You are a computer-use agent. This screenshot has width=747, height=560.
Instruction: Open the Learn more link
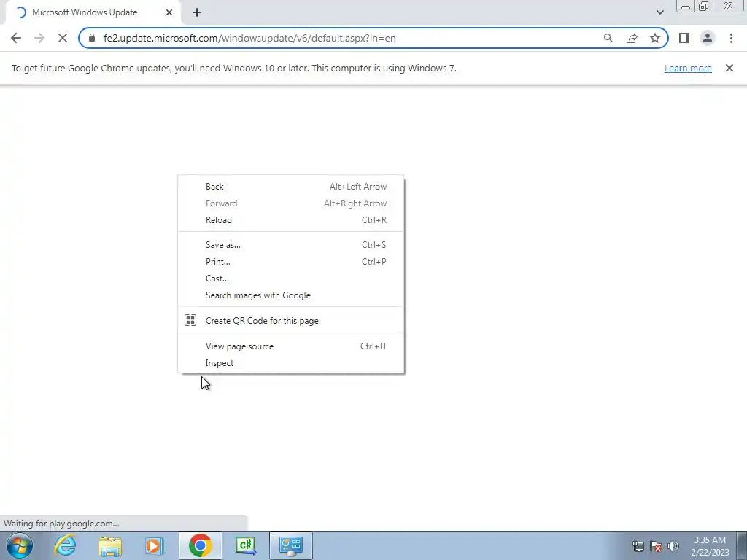688,68
